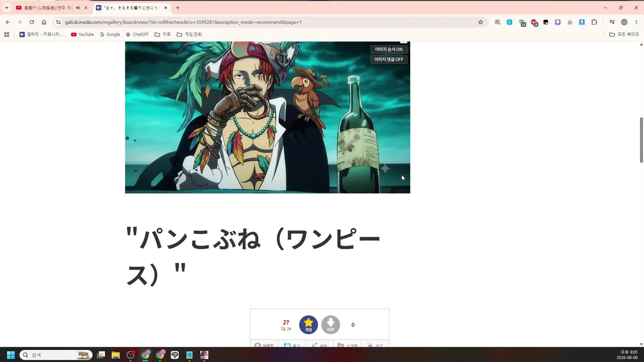Click the taskbar 검색 search box
Viewport: 644px width, 362px height.
[56, 355]
